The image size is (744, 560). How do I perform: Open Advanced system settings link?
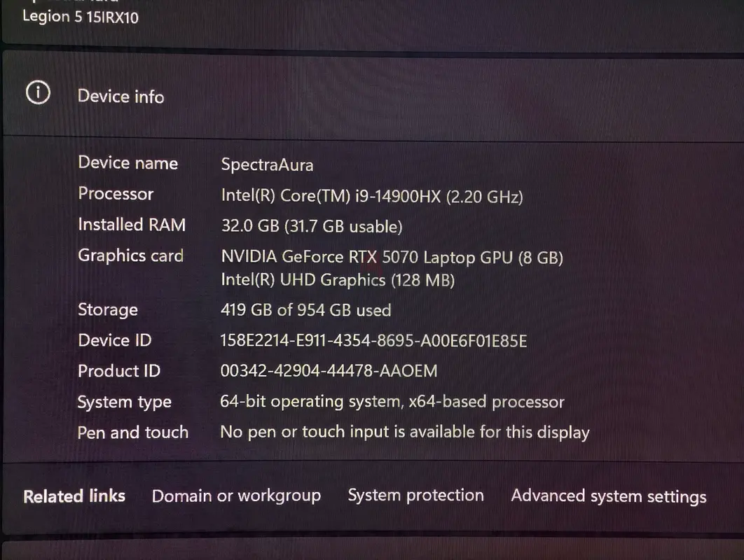point(609,496)
